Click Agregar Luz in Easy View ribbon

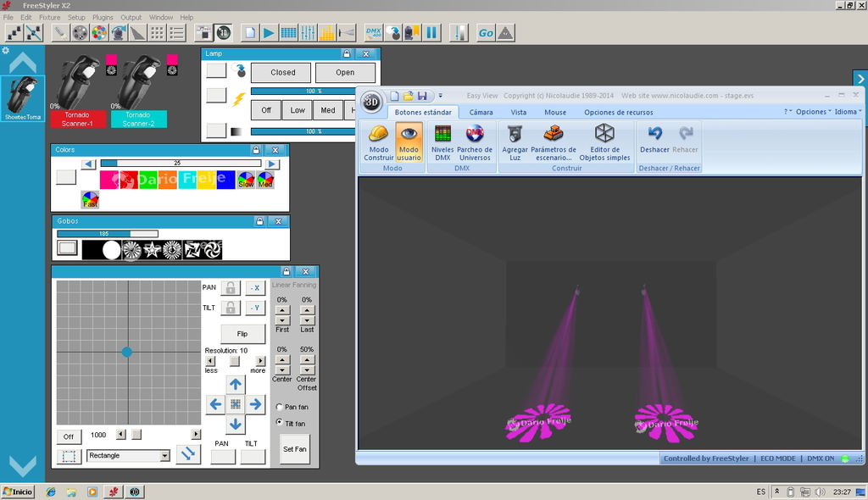click(515, 142)
